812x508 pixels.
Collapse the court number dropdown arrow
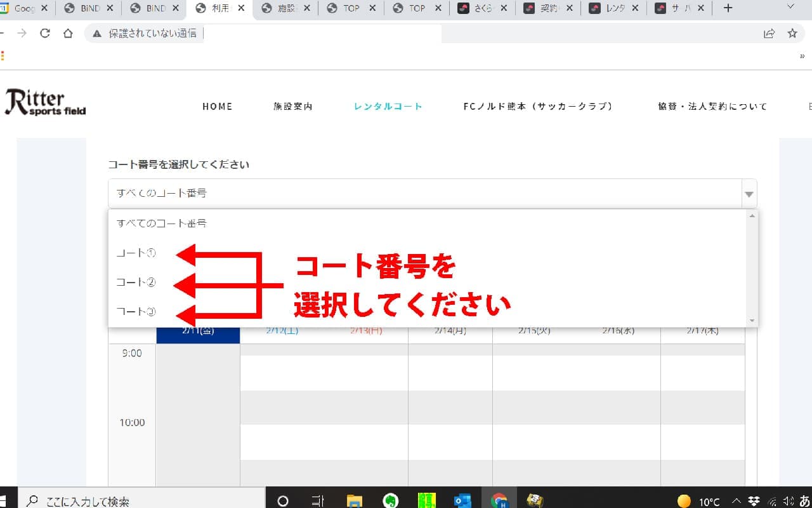749,194
